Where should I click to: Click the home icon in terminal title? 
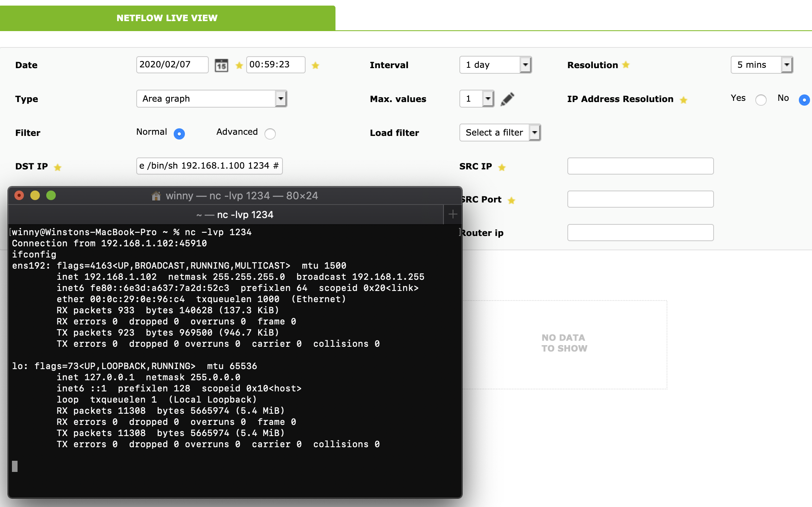156,196
